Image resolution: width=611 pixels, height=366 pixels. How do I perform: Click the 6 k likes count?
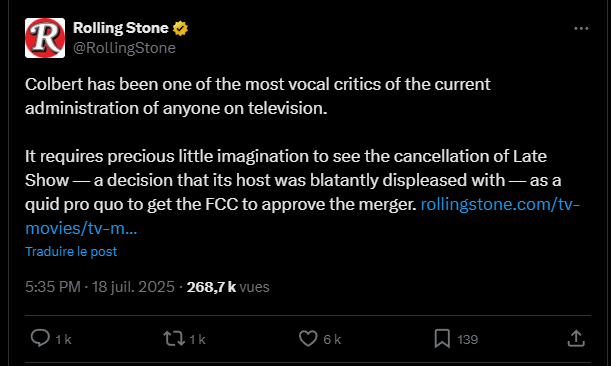tap(332, 339)
